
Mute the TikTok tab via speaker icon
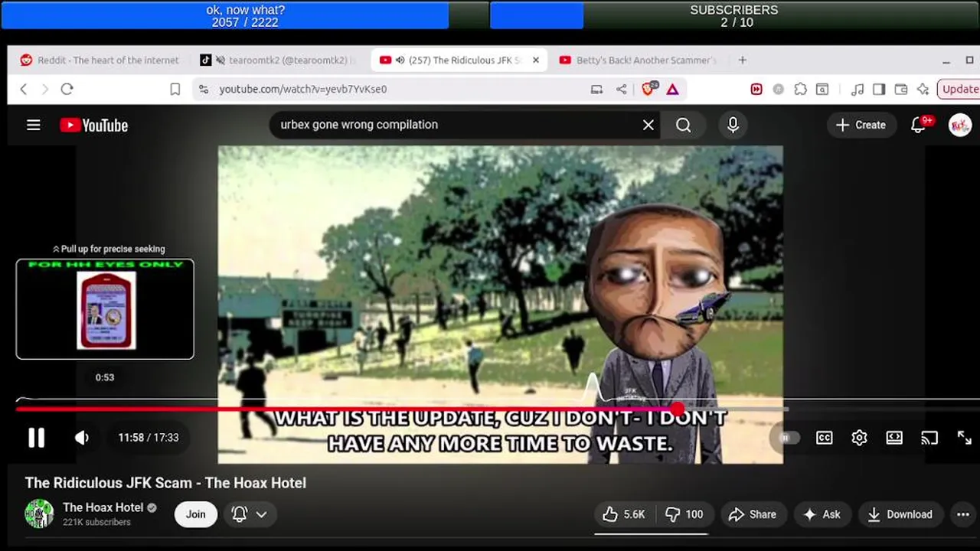click(220, 60)
